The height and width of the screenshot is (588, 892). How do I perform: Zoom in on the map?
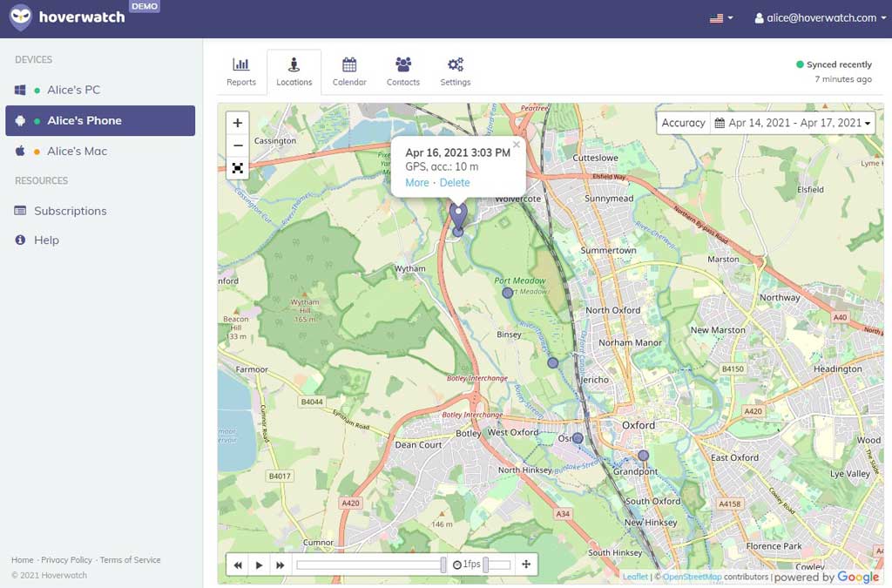coord(238,123)
